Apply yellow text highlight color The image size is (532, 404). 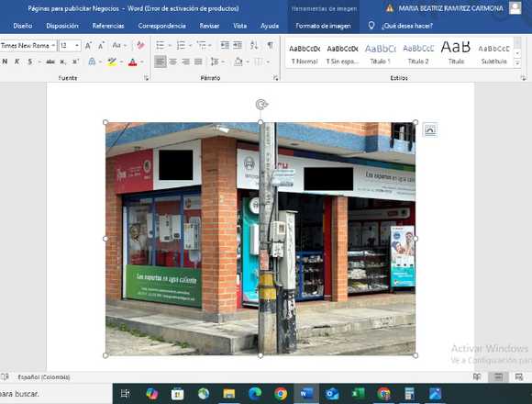(x=112, y=62)
